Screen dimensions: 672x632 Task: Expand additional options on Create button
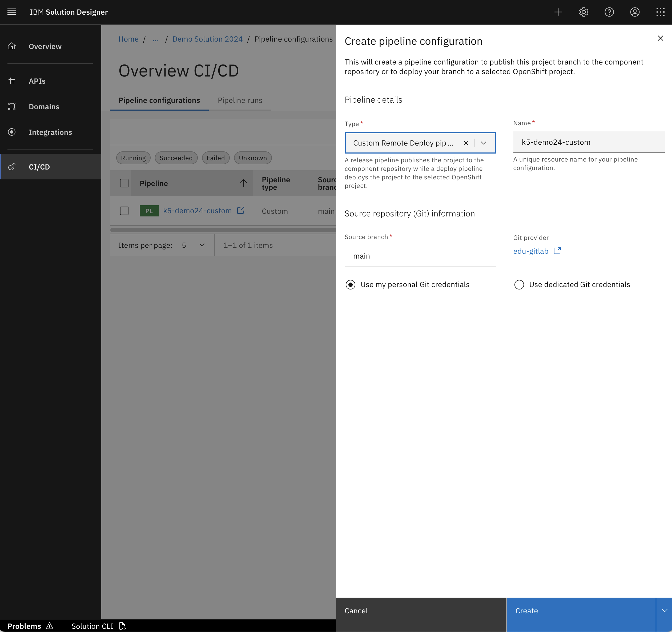[x=664, y=611]
